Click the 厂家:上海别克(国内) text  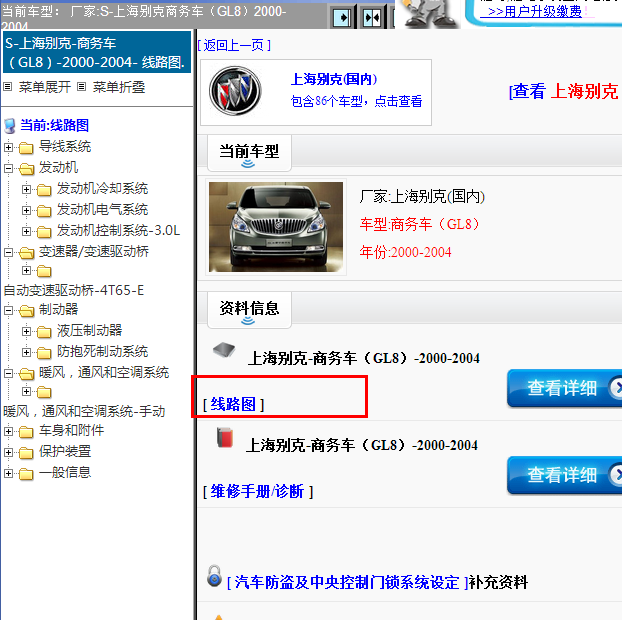click(x=422, y=197)
